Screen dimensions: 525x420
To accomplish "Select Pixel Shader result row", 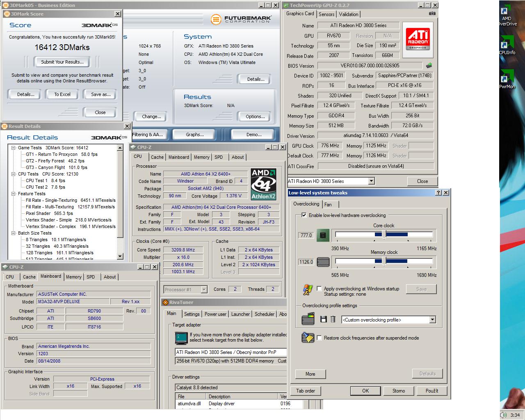I will (x=49, y=213).
